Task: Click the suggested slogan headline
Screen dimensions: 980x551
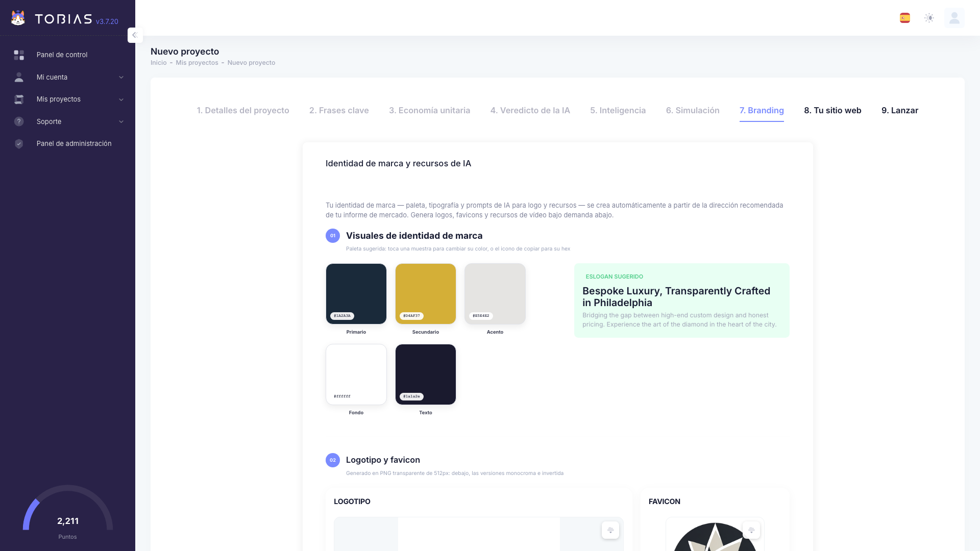Action: point(676,297)
